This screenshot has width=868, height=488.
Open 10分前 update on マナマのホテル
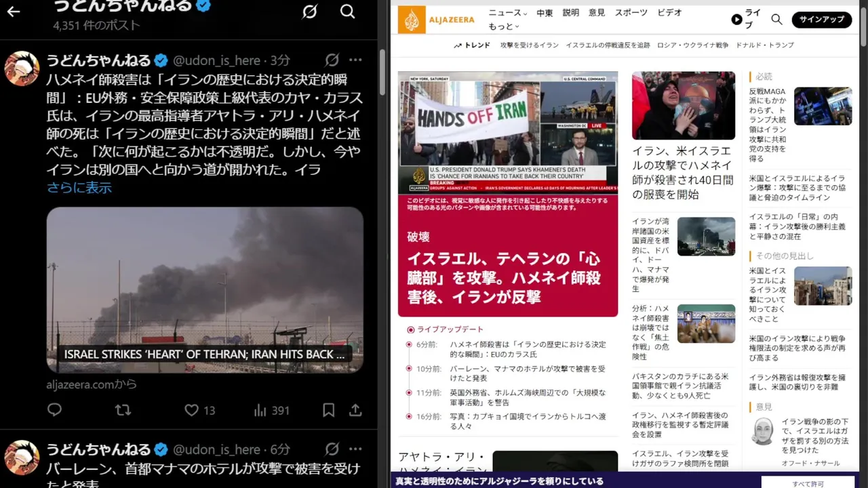click(x=528, y=373)
